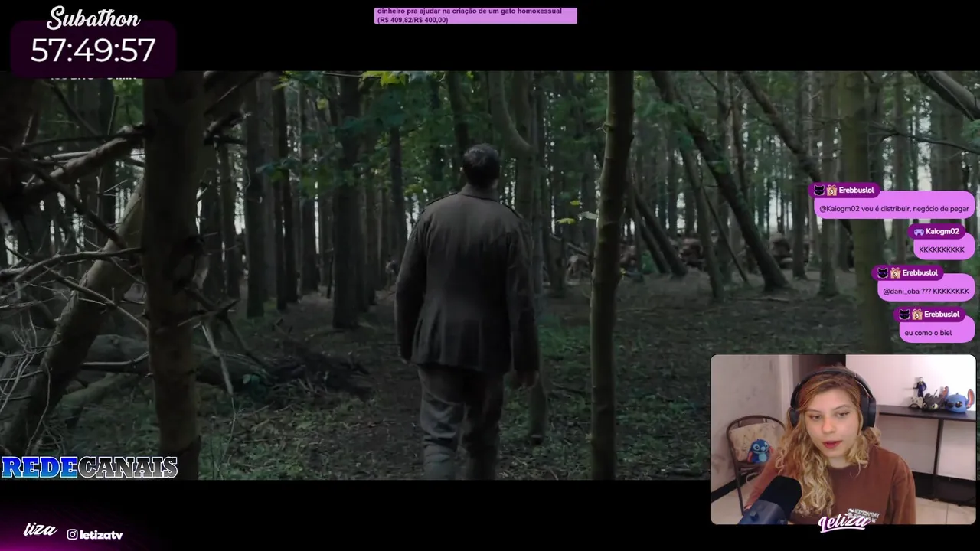Click the streamer webcam feed
Image resolution: width=980 pixels, height=551 pixels.
[843, 439]
